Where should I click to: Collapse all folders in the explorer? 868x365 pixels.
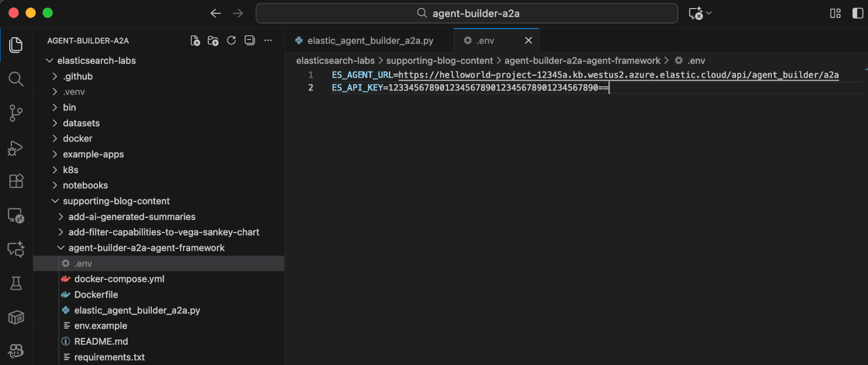point(249,41)
